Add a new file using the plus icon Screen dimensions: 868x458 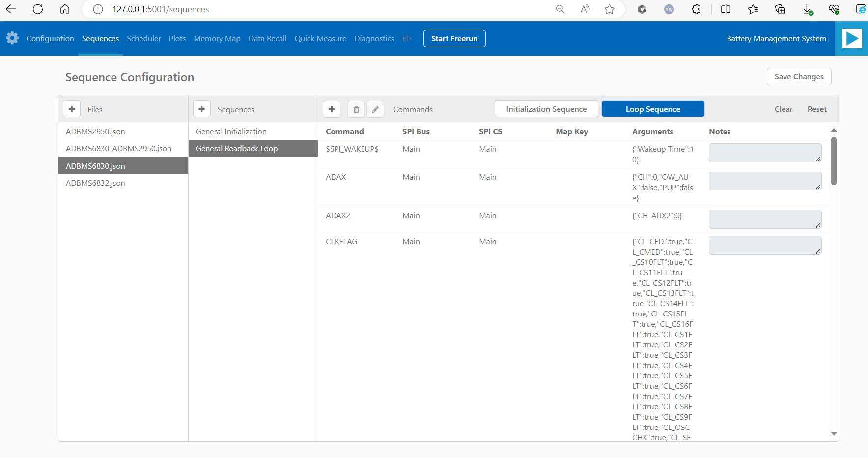(72, 109)
